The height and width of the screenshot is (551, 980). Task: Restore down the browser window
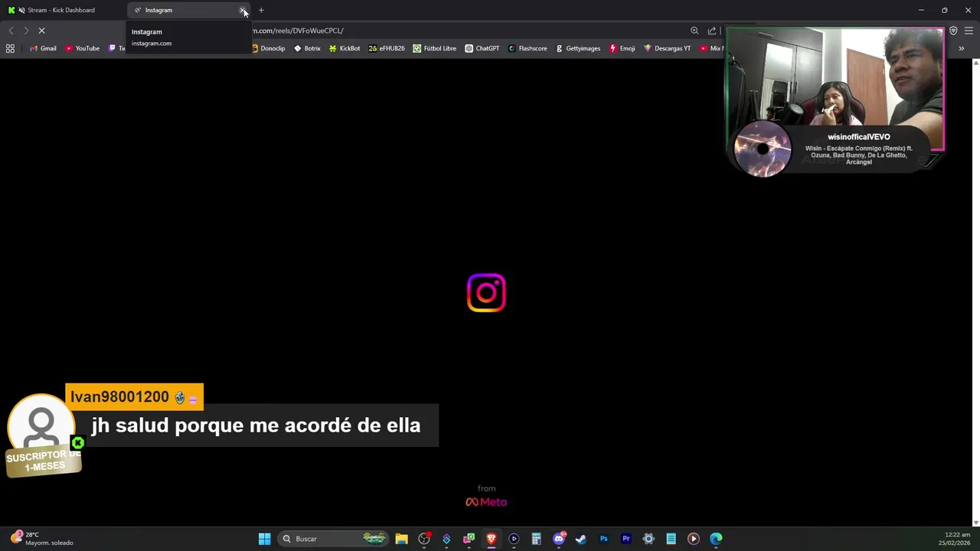[945, 10]
